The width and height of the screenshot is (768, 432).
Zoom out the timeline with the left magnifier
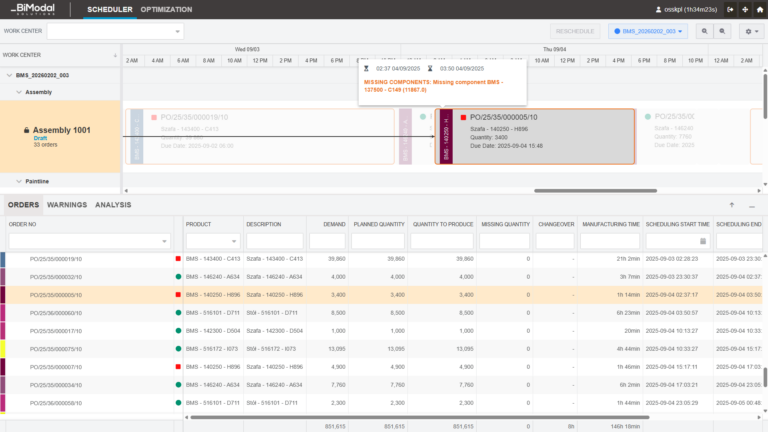point(705,31)
